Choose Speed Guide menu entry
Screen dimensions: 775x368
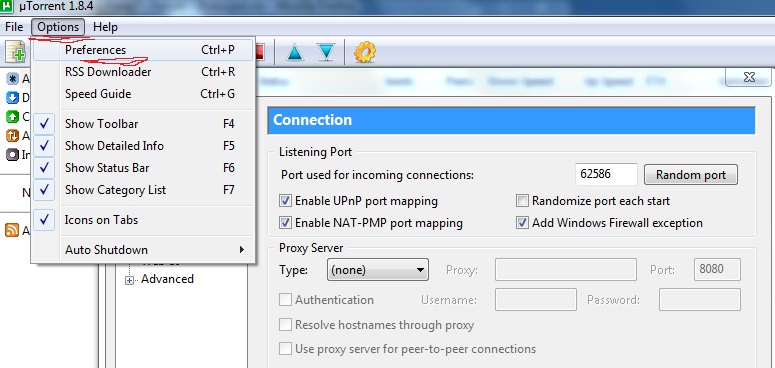click(143, 94)
